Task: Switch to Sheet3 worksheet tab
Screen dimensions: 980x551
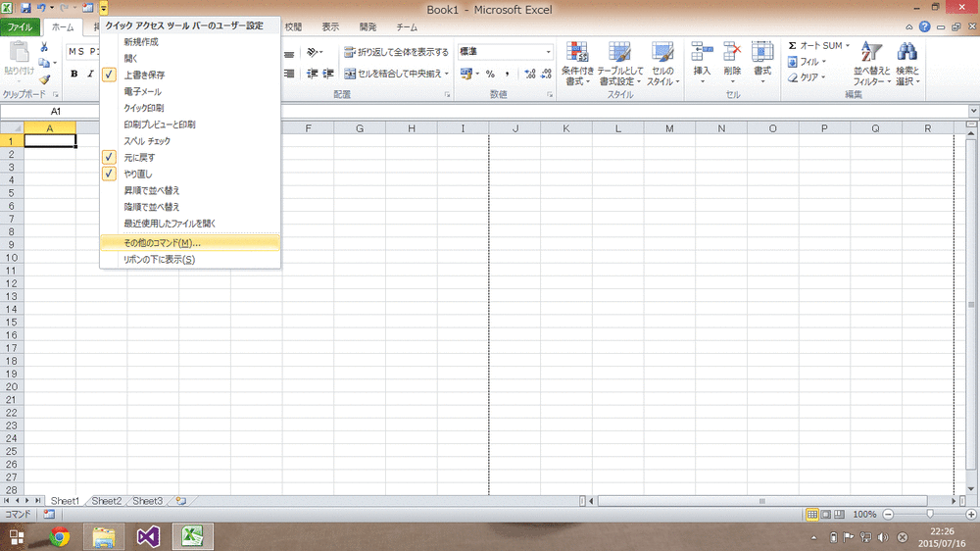Action: 148,501
